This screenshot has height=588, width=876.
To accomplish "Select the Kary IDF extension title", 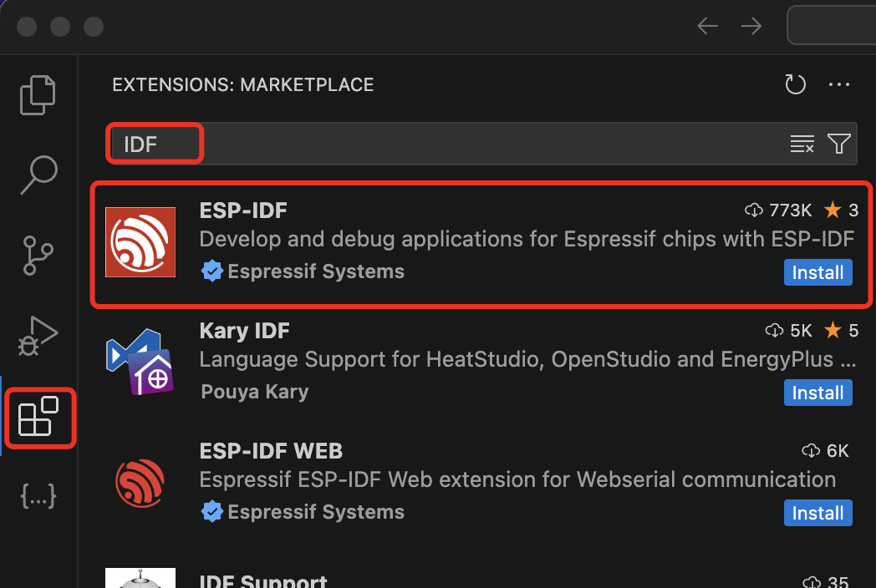I will pos(244,331).
